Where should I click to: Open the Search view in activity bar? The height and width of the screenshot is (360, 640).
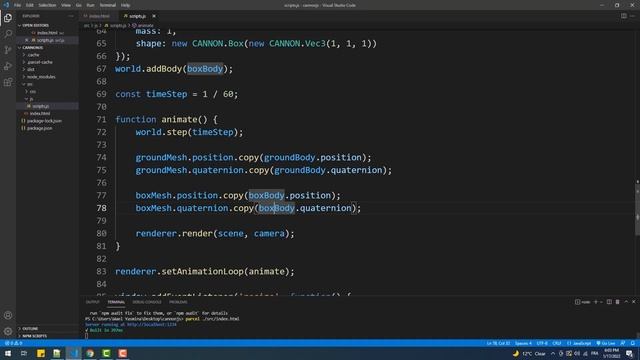coord(8,34)
